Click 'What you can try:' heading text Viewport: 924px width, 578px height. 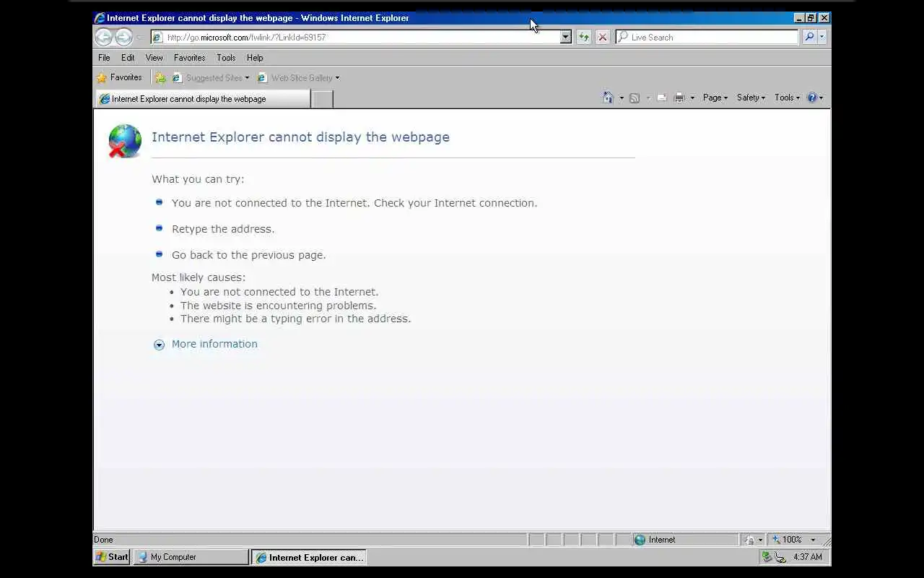pyautogui.click(x=198, y=179)
